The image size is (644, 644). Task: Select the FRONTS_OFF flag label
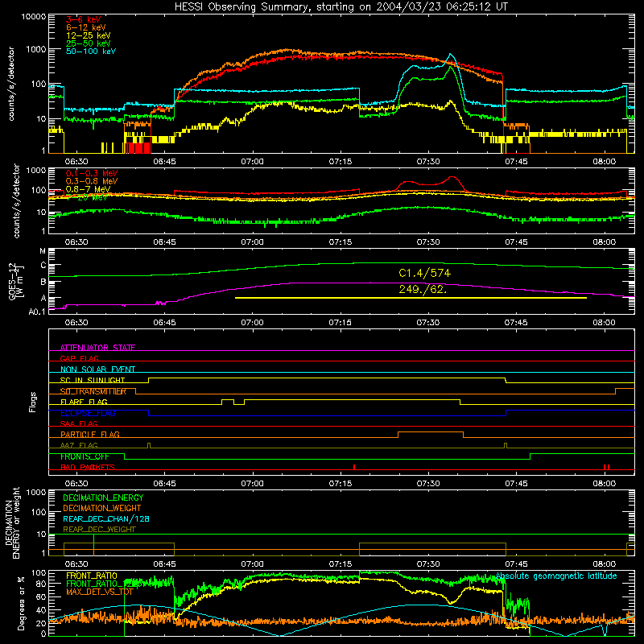[x=85, y=456]
